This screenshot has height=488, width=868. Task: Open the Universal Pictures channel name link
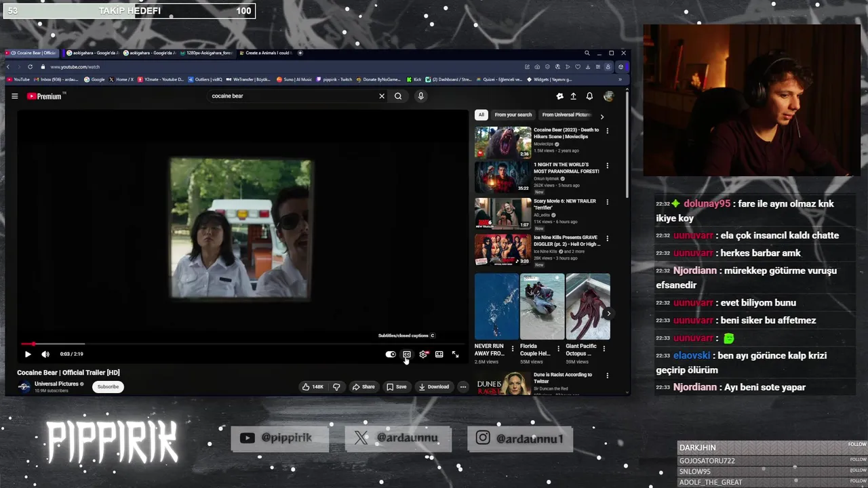coord(57,384)
